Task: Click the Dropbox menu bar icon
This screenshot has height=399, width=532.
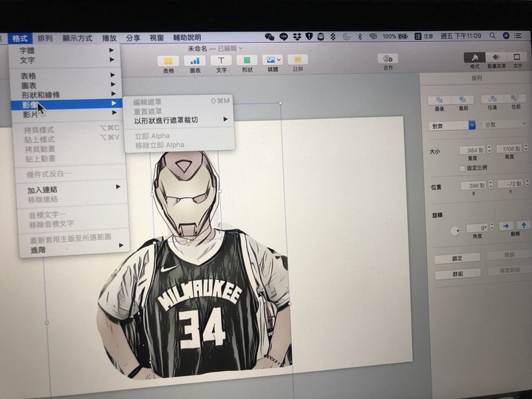Action: pos(297,36)
